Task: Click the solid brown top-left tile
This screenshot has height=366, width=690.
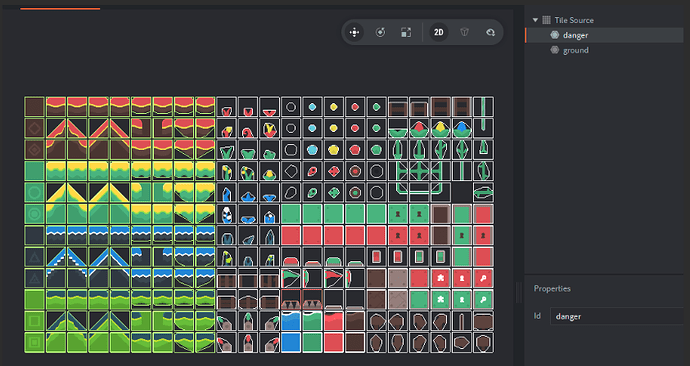Action: 34,107
